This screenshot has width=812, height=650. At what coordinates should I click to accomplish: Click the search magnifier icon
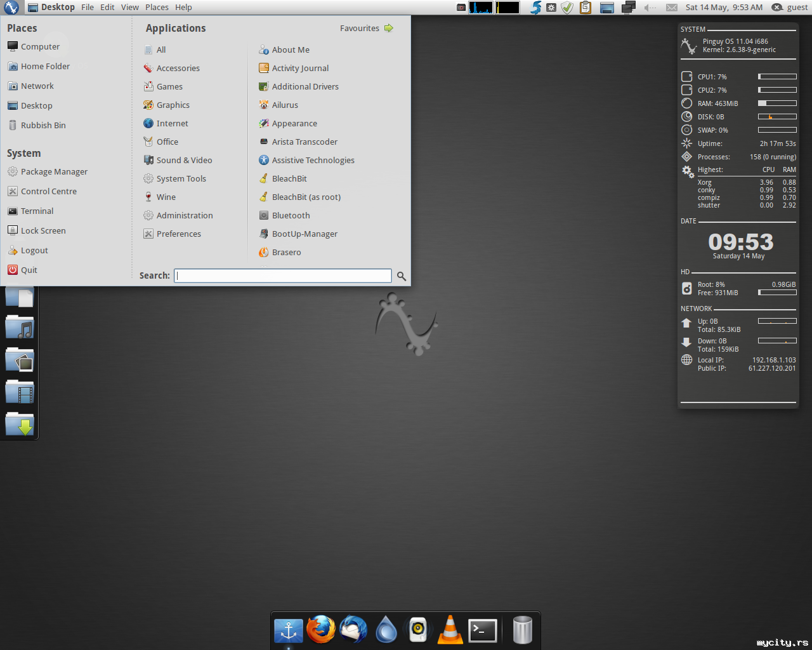(402, 276)
